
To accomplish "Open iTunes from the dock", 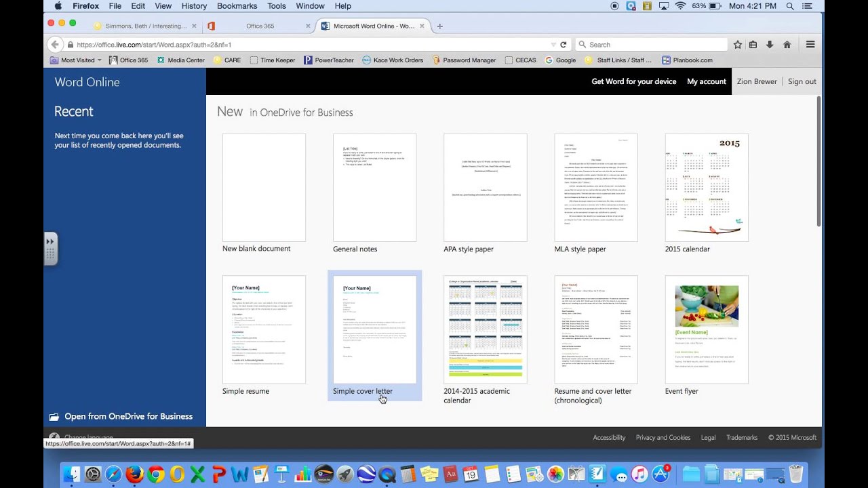I will tap(639, 474).
